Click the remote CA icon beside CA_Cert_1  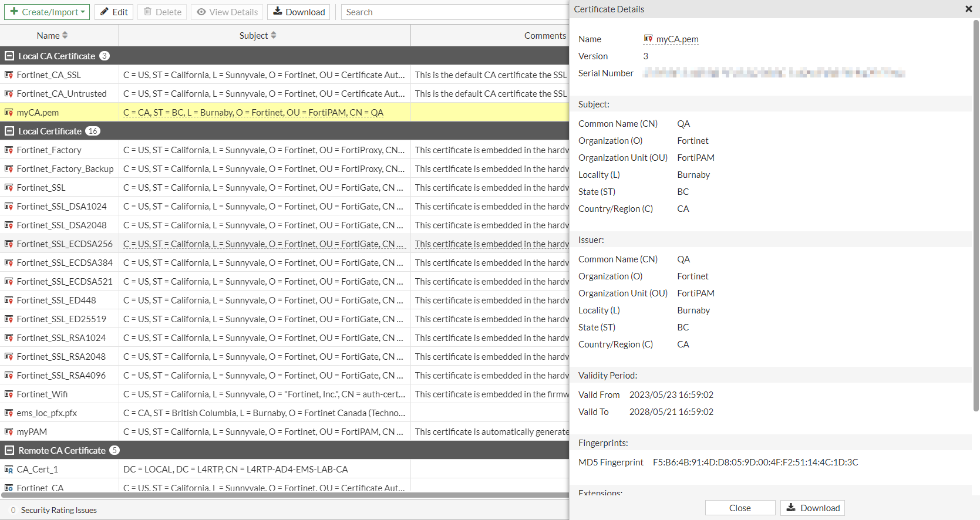click(9, 470)
